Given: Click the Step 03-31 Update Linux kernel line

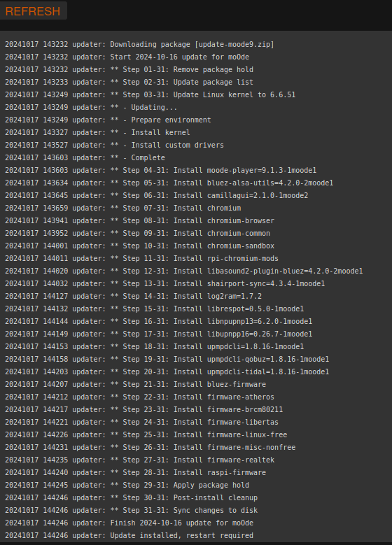Looking at the screenshot, I should tap(150, 94).
